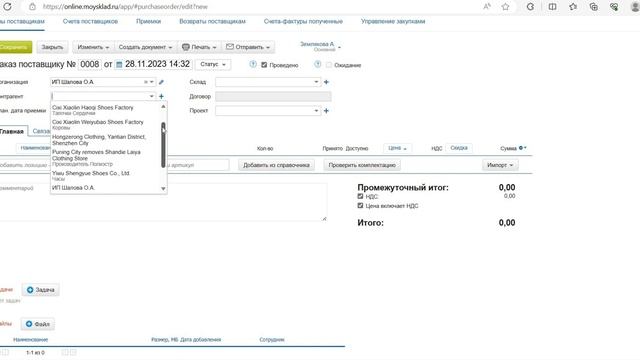Open the Collections icon in browser toolbar
640x360 pixels.
click(x=593, y=7)
